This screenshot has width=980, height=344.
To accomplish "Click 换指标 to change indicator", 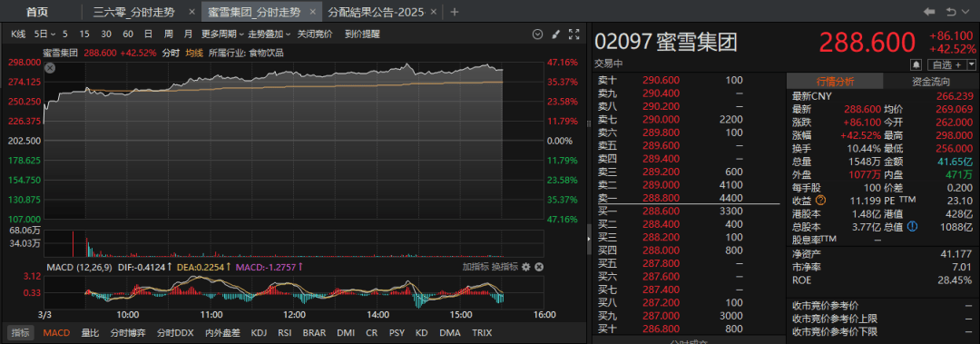I will pyautogui.click(x=505, y=267).
